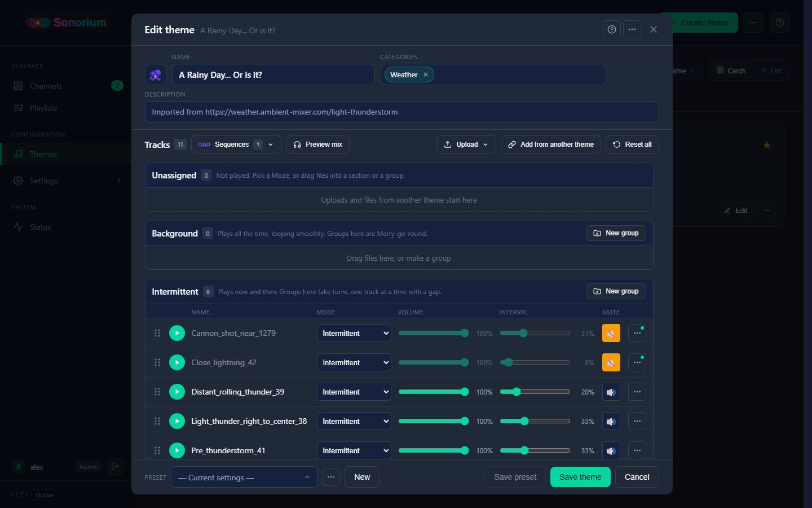The height and width of the screenshot is (508, 812).
Task: Open more options for Light_thunder_right_to_center_38
Action: click(x=637, y=421)
